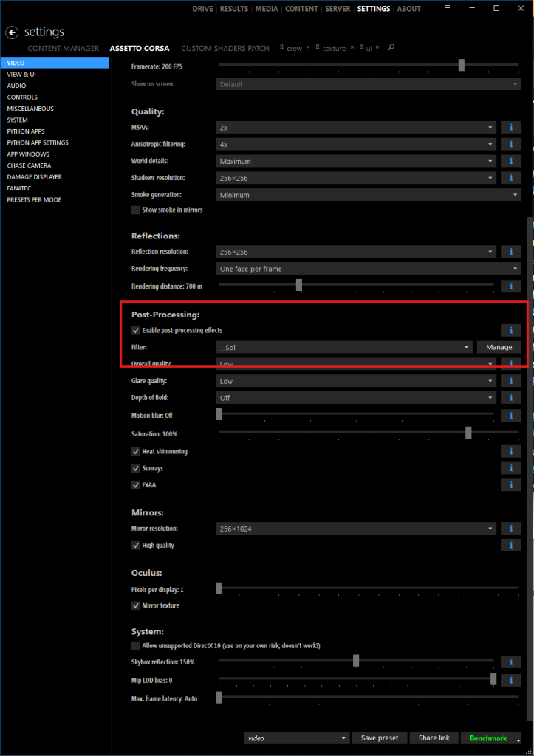Screen dimensions: 534x756
Task: Click the Saturation slider handle
Action: click(x=468, y=433)
